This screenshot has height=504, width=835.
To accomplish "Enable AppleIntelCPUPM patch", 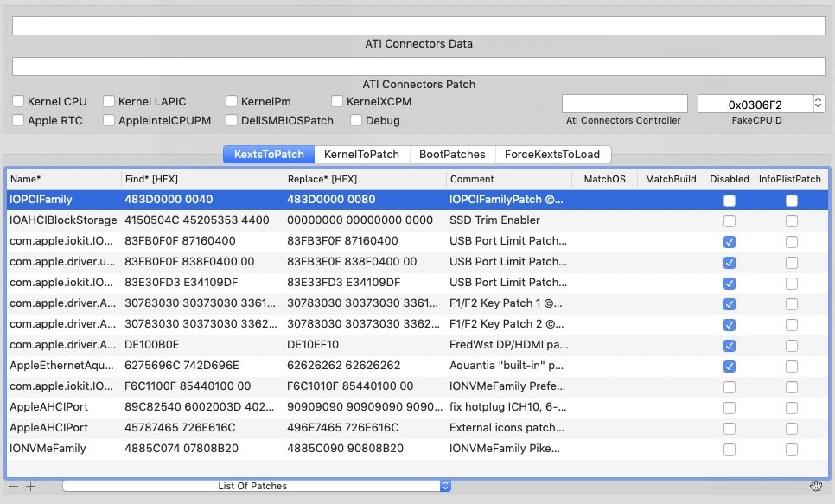I will [109, 120].
